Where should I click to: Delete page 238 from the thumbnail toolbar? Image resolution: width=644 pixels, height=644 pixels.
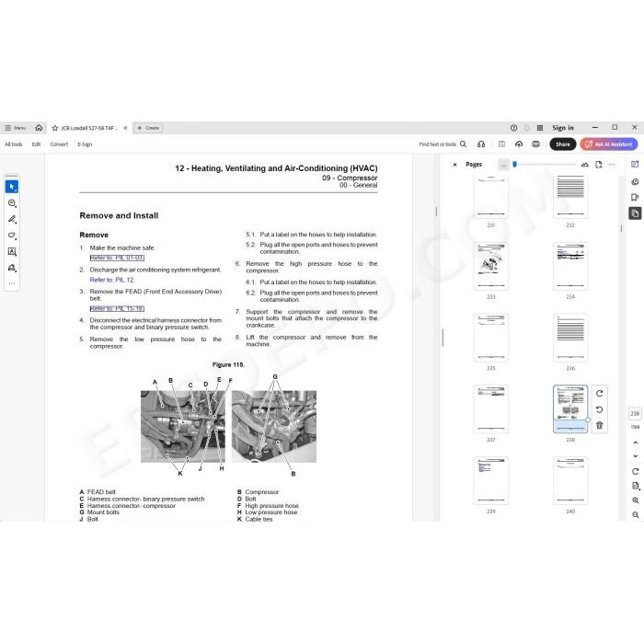coord(599,425)
